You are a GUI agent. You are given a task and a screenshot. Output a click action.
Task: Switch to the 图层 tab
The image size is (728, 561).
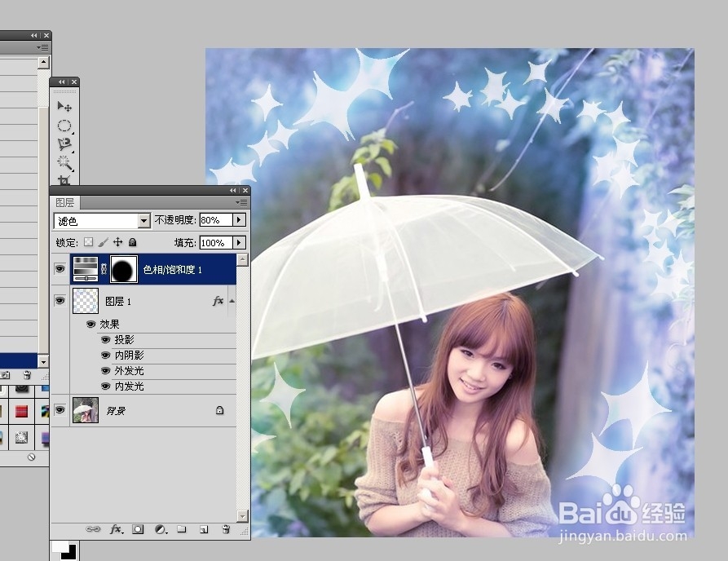pos(65,202)
